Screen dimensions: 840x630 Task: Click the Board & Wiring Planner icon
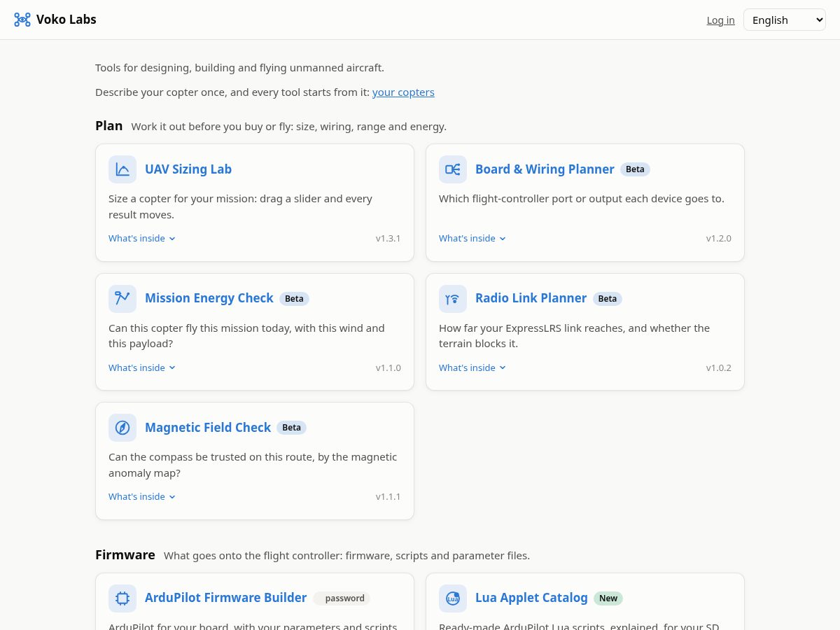[453, 169]
